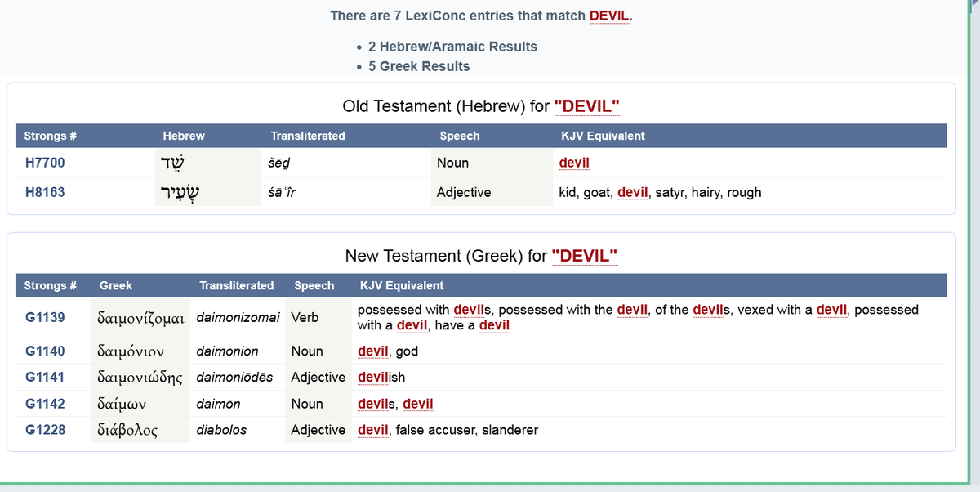Open Strongs entry G1142

pos(45,403)
